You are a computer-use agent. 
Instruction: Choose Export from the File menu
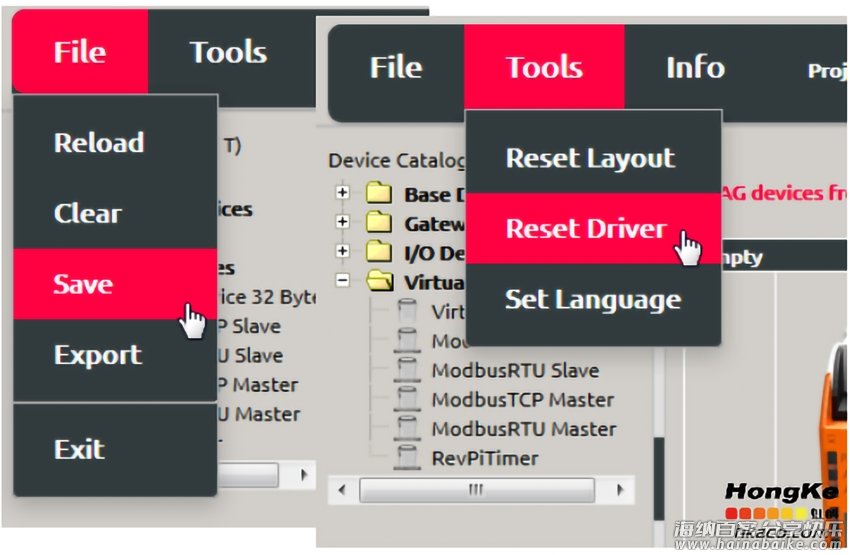click(x=115, y=356)
